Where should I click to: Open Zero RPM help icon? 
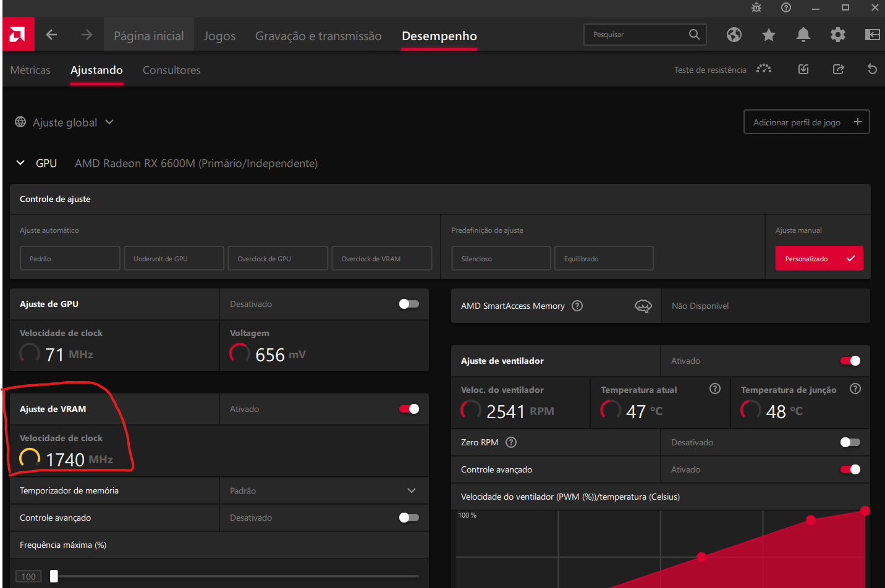(511, 442)
